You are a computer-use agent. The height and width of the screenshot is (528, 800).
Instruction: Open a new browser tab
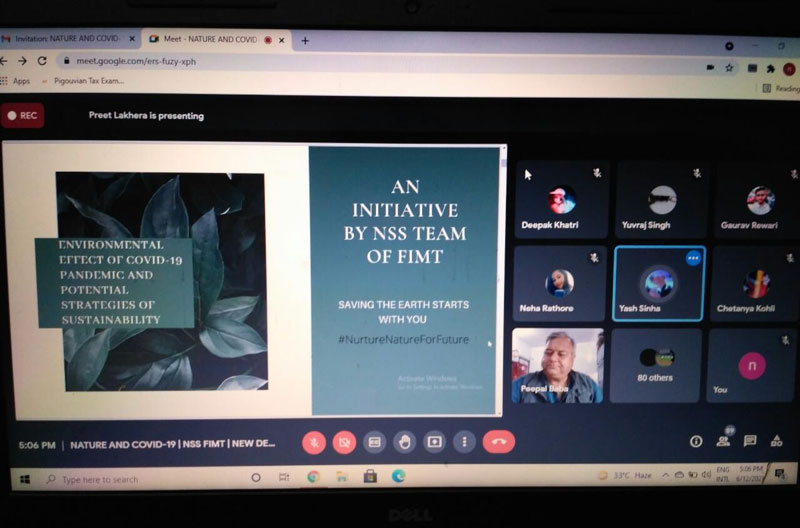[305, 40]
